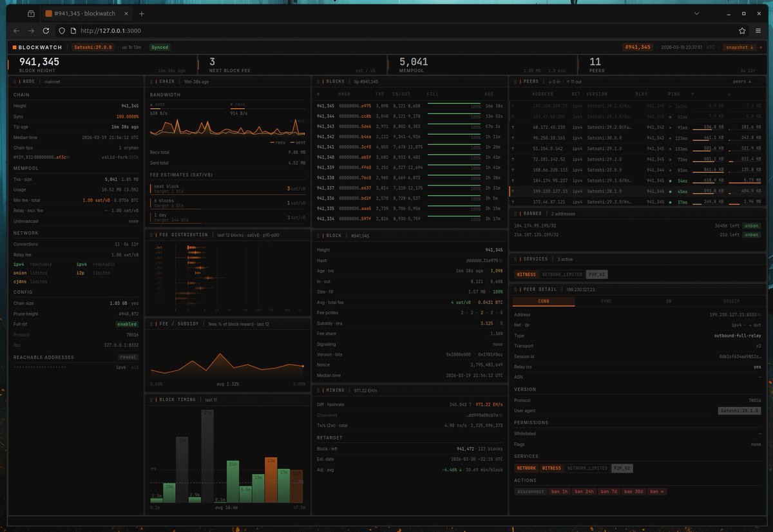This screenshot has height=532, width=773.
Task: Click the 23m orange bar in Block Timing
Action: [x=271, y=480]
